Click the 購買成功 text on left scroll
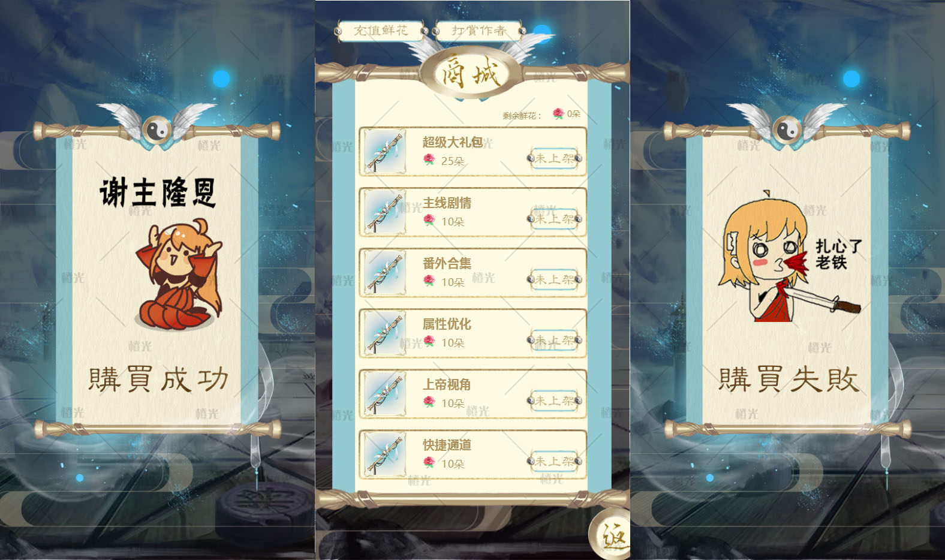Viewport: 945px width, 560px height. click(158, 379)
